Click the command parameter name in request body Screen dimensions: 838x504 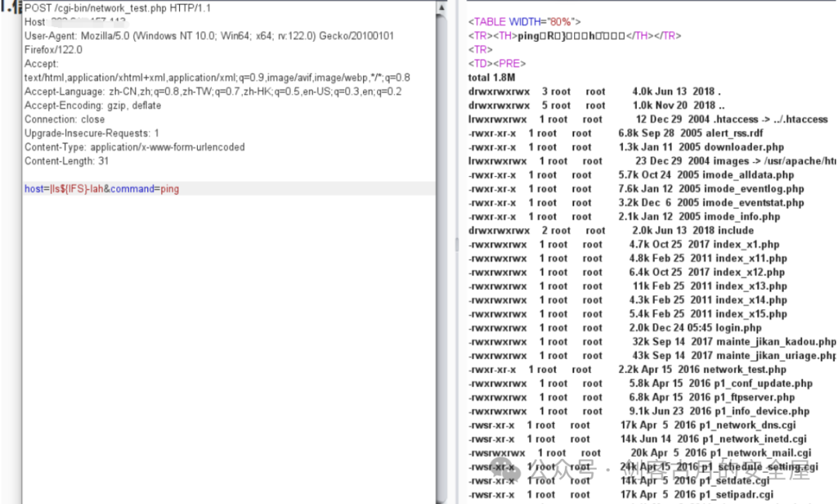pos(132,188)
